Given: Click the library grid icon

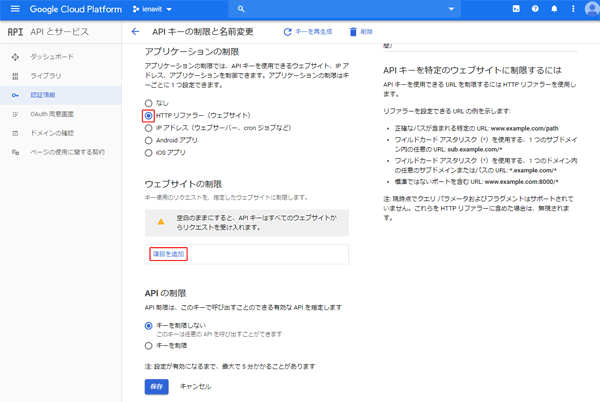Looking at the screenshot, I should [15, 76].
